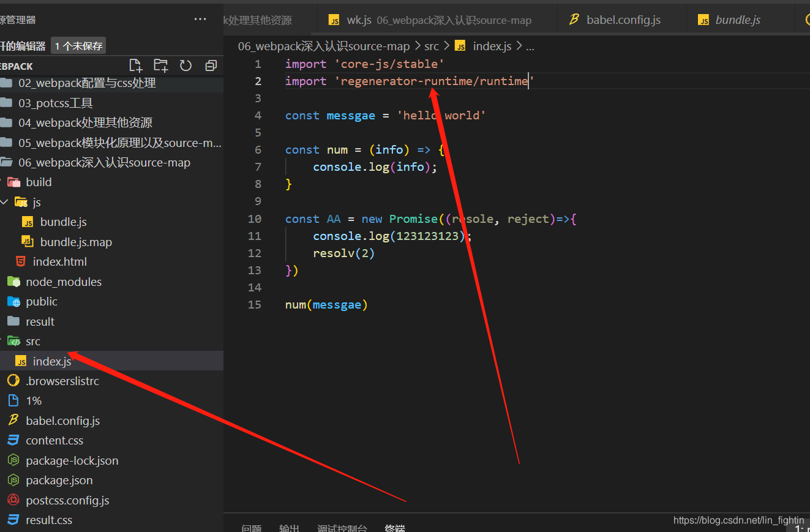This screenshot has height=532, width=810.
Task: Click Promise keyword on line 10
Action: 413,219
